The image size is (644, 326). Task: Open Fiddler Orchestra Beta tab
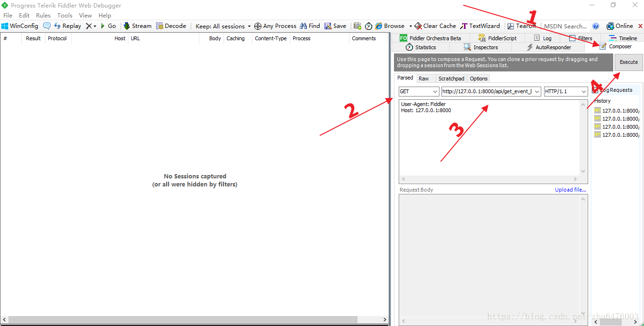click(430, 38)
